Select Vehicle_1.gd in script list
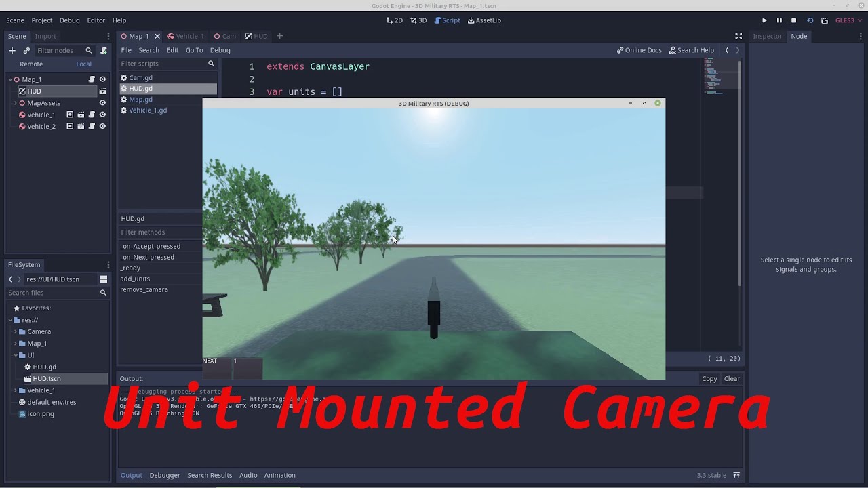868x488 pixels. (x=148, y=110)
